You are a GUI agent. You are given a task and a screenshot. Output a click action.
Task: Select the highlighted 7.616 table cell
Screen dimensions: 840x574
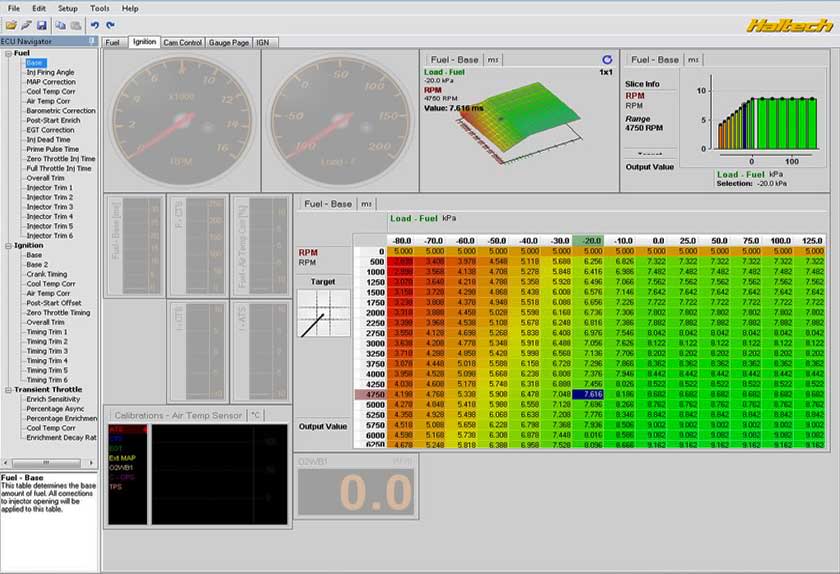click(589, 395)
